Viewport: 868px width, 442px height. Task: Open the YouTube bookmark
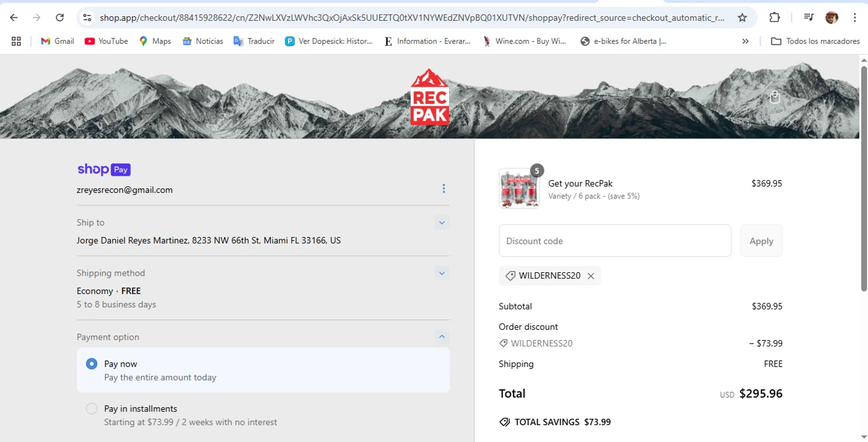click(106, 41)
